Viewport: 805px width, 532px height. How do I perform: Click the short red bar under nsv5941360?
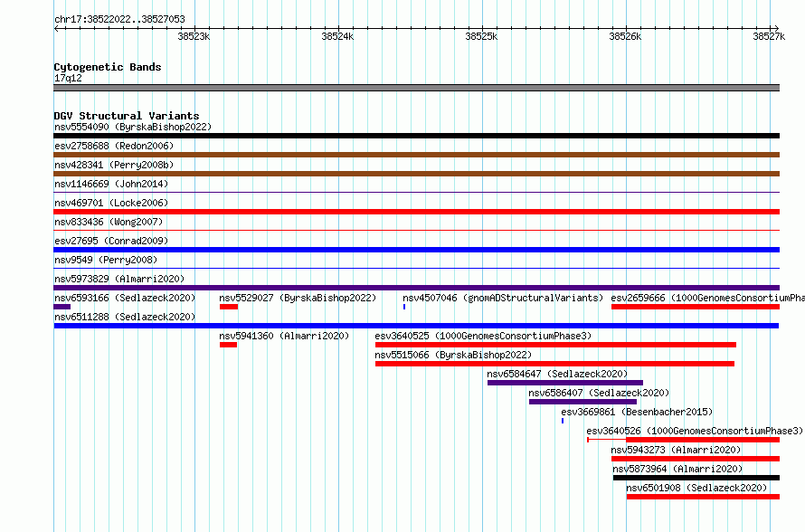click(x=229, y=345)
